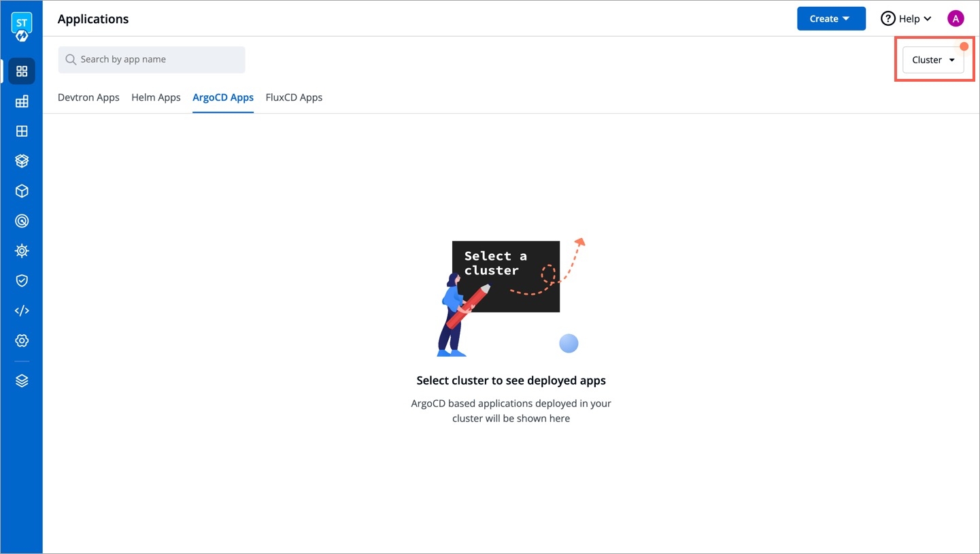Click the cube icon in sidebar
Screen dimensions: 980x554
pyautogui.click(x=22, y=191)
